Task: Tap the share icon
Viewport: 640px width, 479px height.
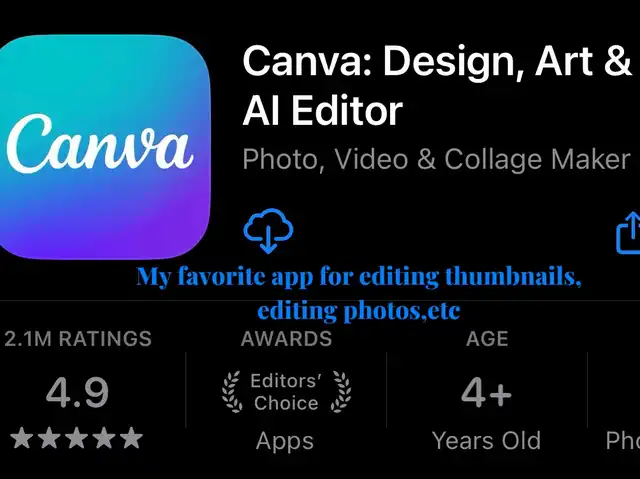Action: (x=628, y=233)
